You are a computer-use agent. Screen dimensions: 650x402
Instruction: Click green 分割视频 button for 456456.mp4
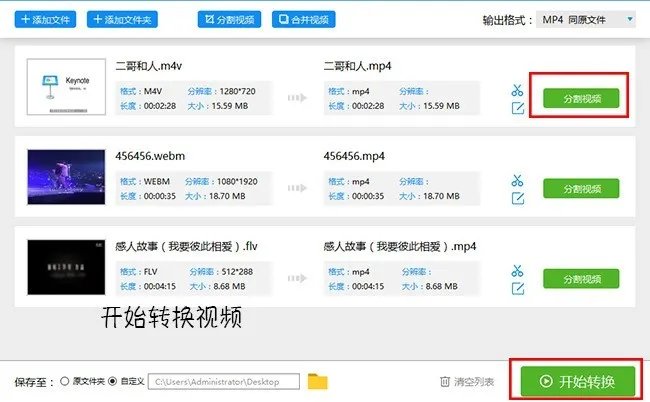click(581, 189)
